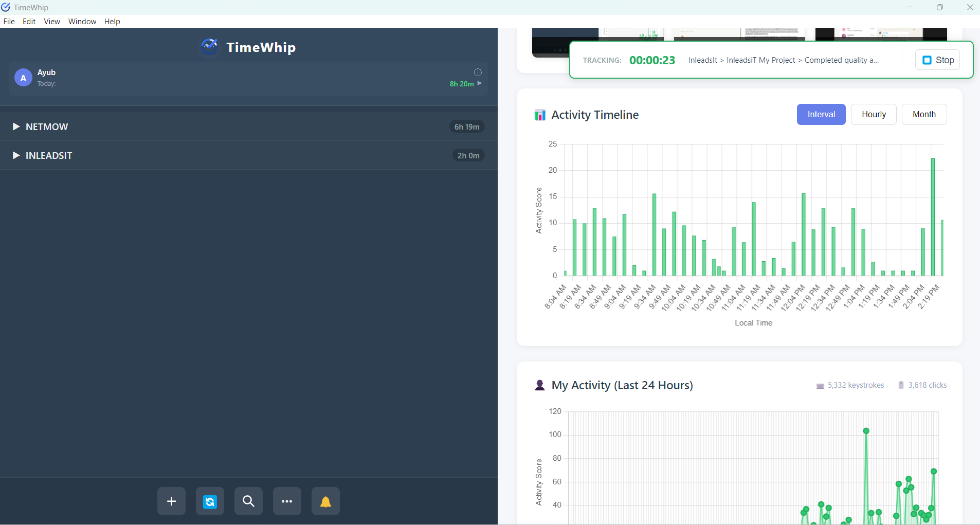Viewport: 980px width, 525px height.
Task: Click the plus add button in bottom toolbar
Action: (x=171, y=501)
